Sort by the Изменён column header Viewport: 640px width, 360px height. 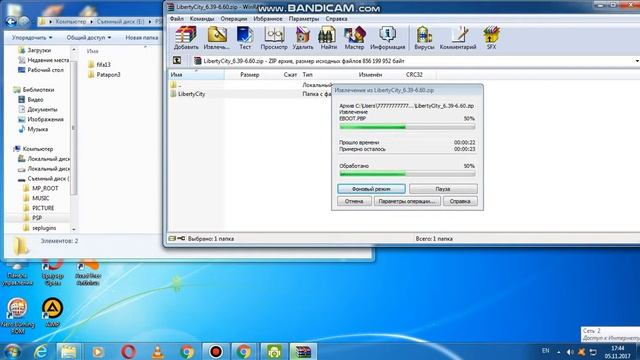370,75
